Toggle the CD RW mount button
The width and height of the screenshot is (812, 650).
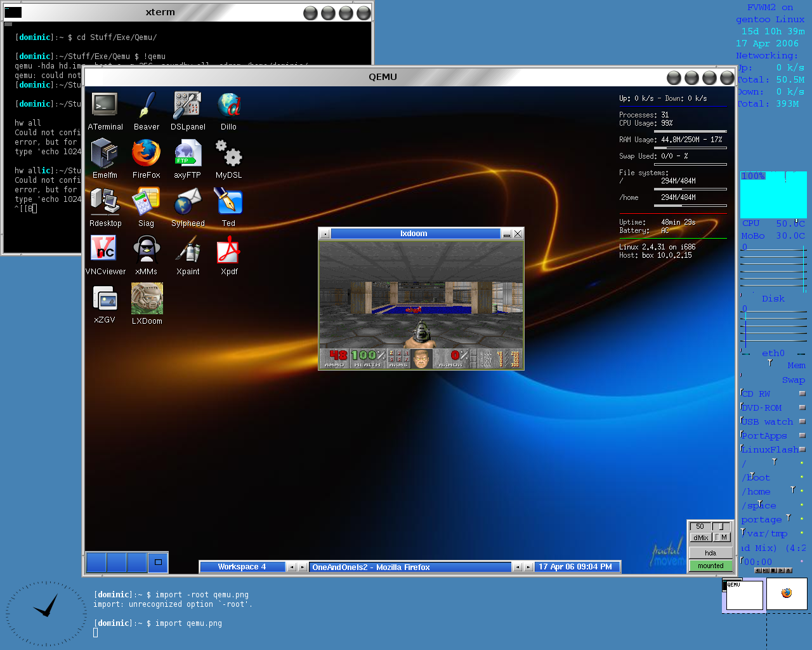tap(802, 394)
